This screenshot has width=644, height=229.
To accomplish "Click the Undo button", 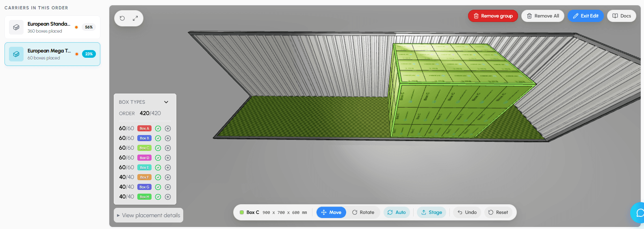I will [x=467, y=212].
